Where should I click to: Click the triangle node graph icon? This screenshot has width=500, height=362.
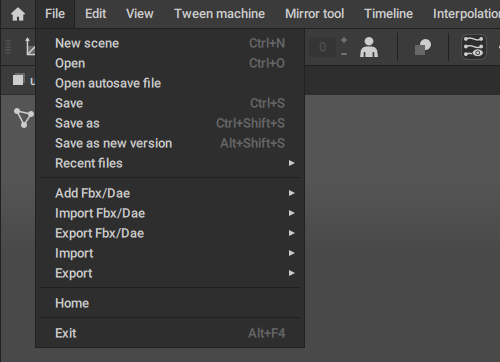click(24, 118)
